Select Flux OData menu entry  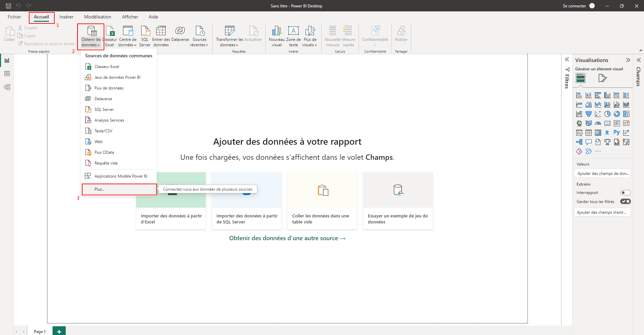(119, 152)
